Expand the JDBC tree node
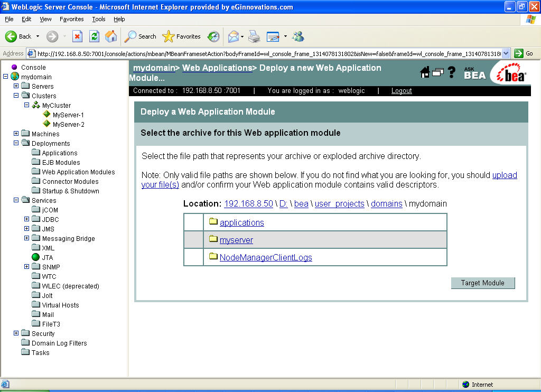 [26, 219]
